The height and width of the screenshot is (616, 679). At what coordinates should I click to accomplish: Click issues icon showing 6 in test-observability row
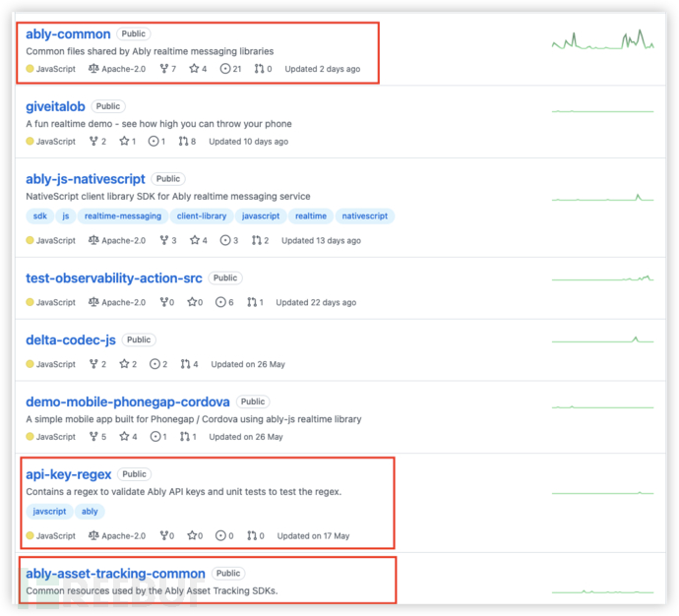[220, 302]
